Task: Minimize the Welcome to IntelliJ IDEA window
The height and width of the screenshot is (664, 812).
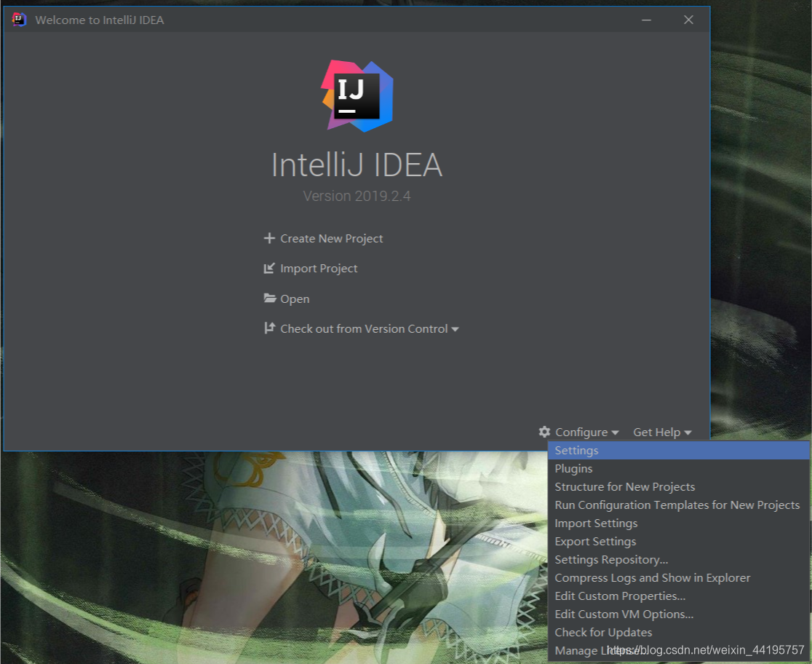Action: pyautogui.click(x=646, y=20)
